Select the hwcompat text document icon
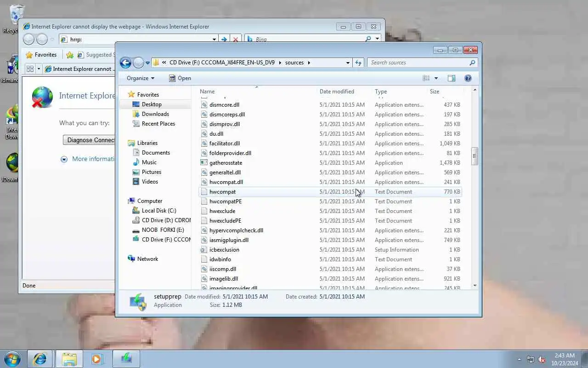Image resolution: width=588 pixels, height=368 pixels. click(204, 192)
